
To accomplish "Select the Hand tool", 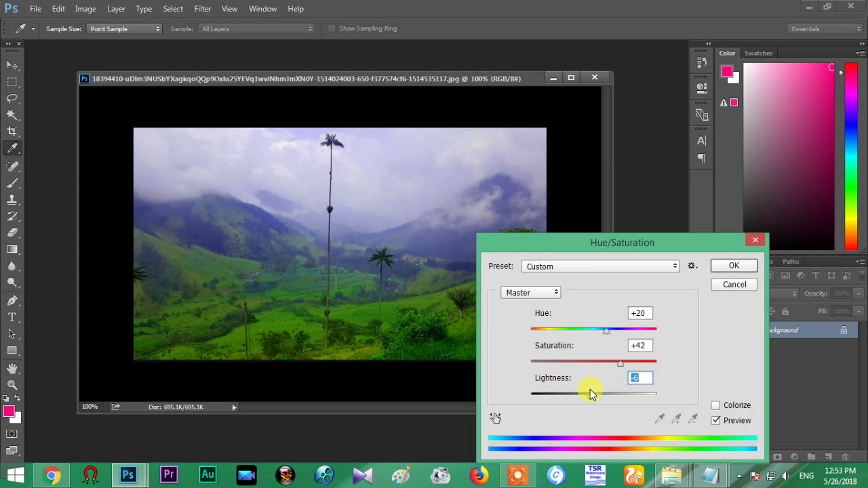I will (x=12, y=369).
